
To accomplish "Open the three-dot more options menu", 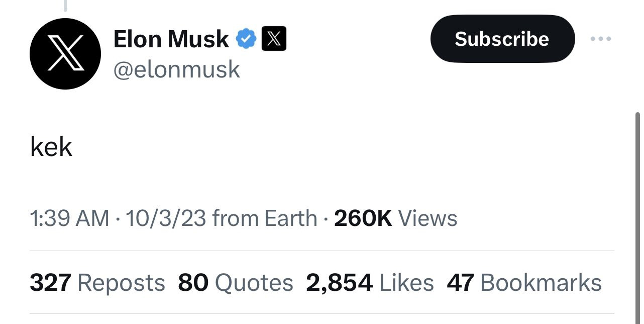I will point(601,39).
